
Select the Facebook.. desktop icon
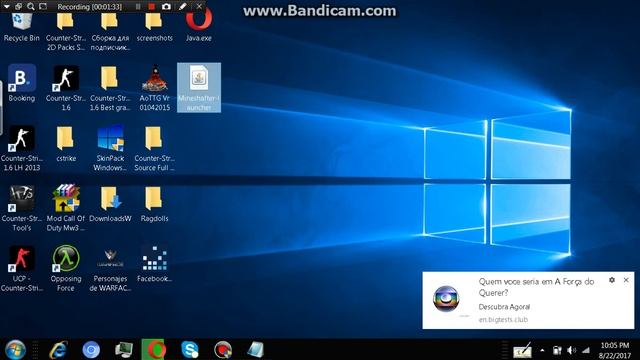pos(154,264)
